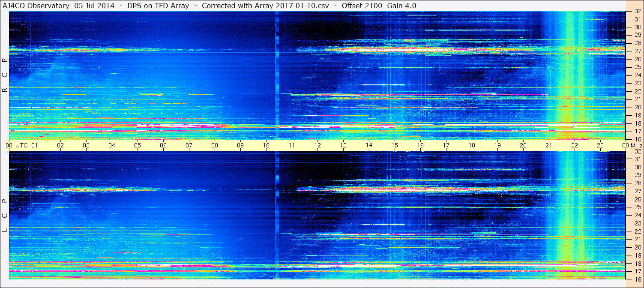Click the "L C P" lower panel label
Screen dimensions: 644x288
pyautogui.click(x=5, y=215)
